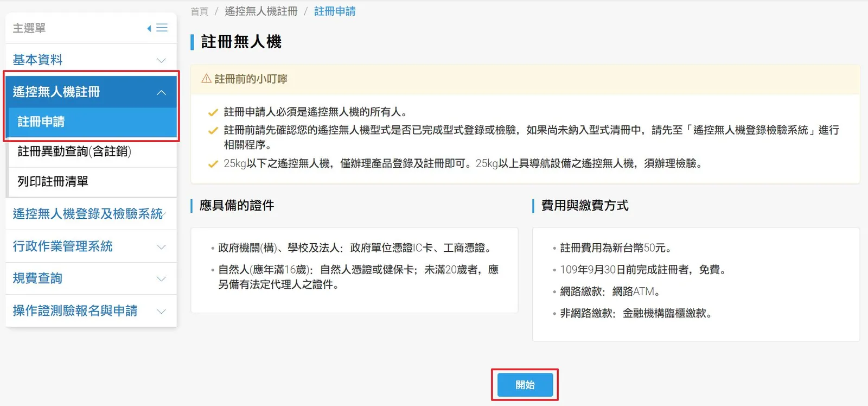Open 遙控無人機登錄及檢驗系統 menu section

(x=91, y=214)
